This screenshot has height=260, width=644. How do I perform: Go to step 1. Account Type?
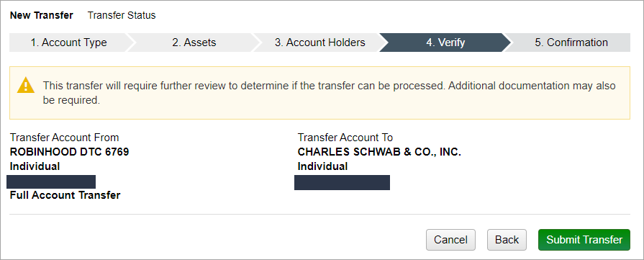coord(68,42)
